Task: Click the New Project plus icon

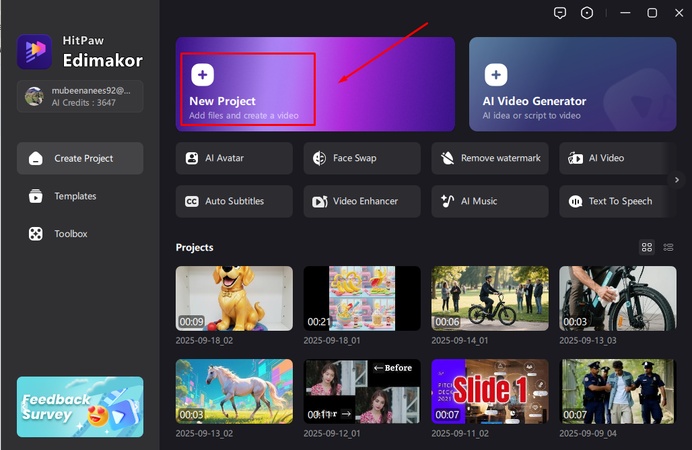Action: [203, 75]
